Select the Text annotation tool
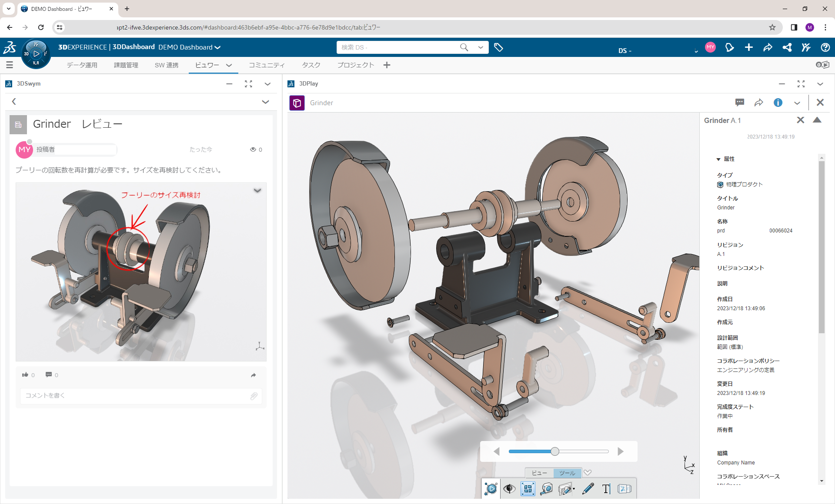This screenshot has width=835, height=504. 606,489
